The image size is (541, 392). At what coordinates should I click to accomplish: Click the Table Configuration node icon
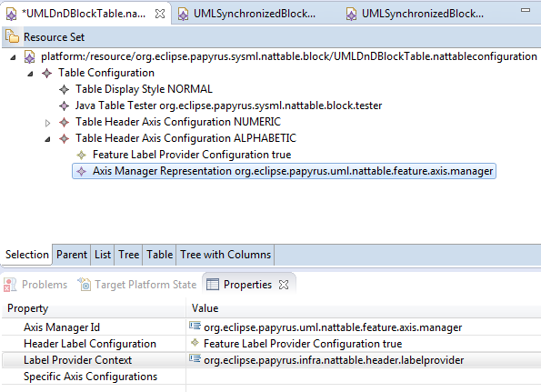(x=46, y=73)
